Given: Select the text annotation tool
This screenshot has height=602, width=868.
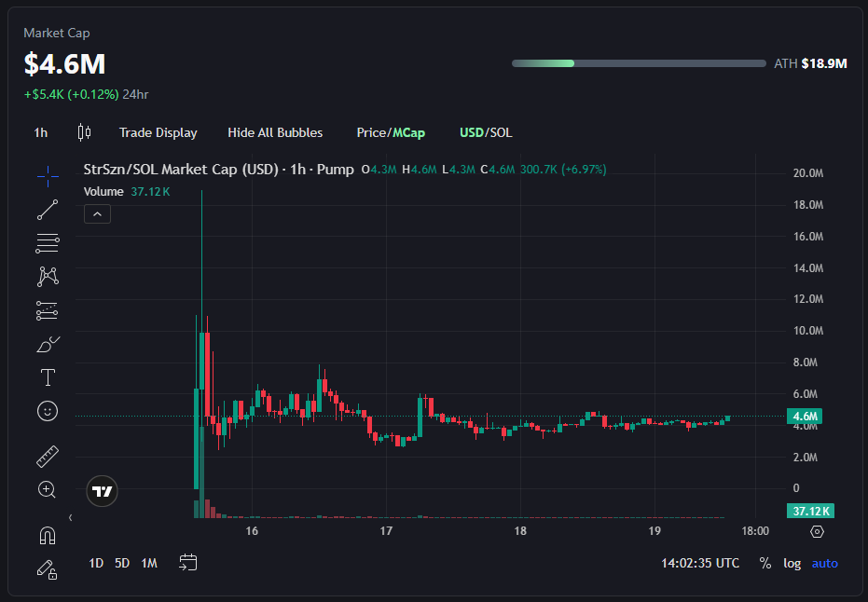Looking at the screenshot, I should pos(47,377).
